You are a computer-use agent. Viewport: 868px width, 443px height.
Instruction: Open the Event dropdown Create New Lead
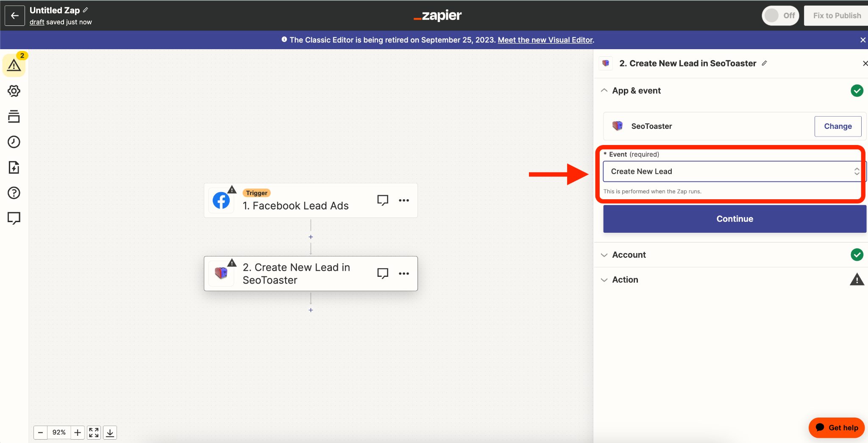point(734,171)
